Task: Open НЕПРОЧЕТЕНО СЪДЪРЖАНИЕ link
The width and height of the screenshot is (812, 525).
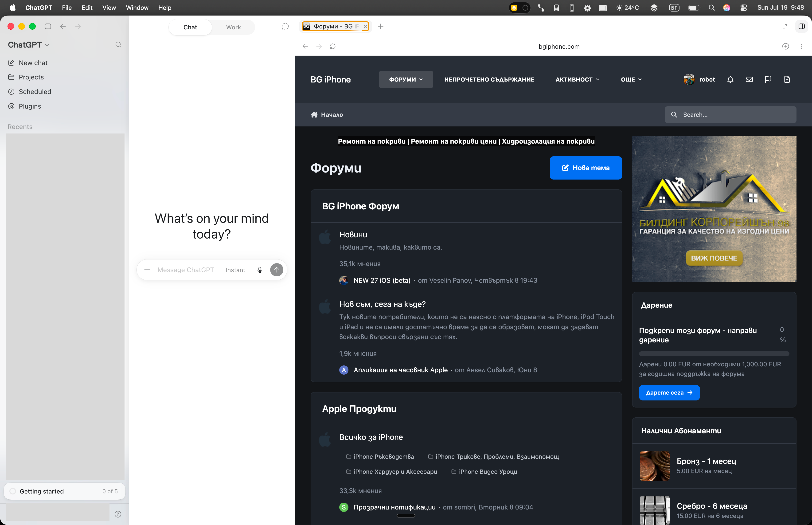Action: 489,79
